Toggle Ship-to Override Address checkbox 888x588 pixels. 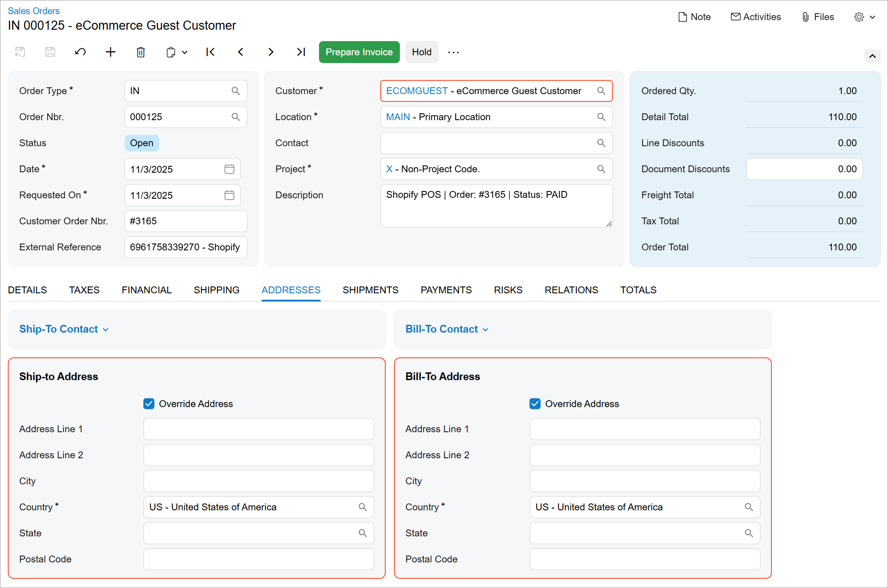149,404
